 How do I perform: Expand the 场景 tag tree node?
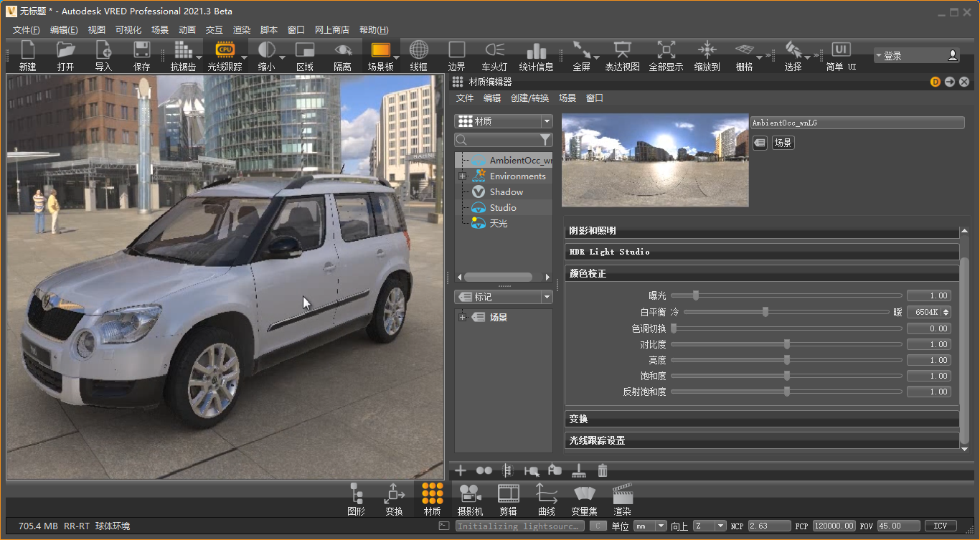tap(462, 318)
